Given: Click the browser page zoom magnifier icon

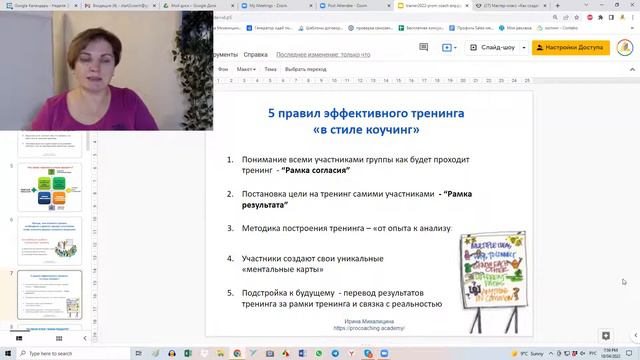Looking at the screenshot, I should coord(555,18).
